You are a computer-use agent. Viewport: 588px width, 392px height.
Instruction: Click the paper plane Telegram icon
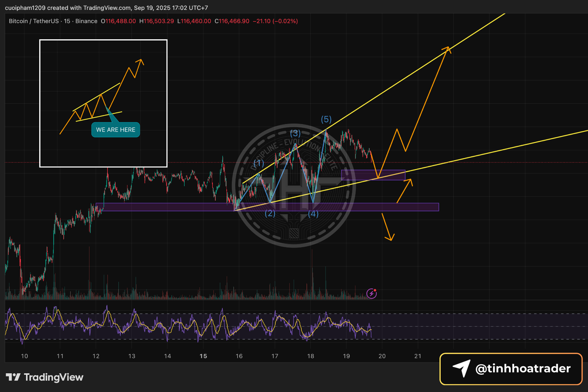point(462,368)
